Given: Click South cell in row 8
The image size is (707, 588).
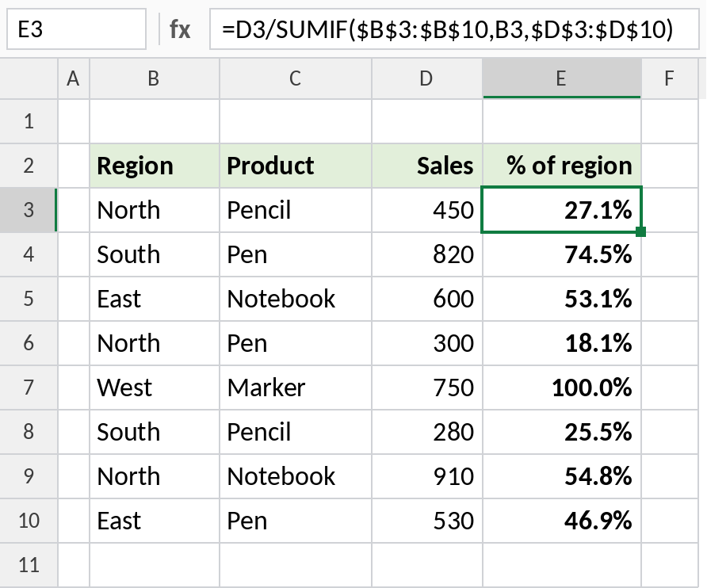Looking at the screenshot, I should (155, 432).
